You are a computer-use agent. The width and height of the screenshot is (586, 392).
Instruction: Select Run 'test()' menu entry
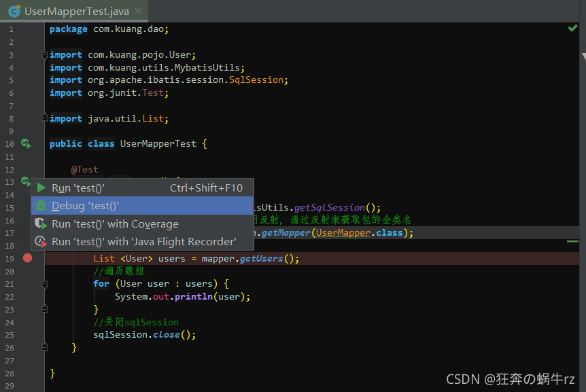coord(142,188)
